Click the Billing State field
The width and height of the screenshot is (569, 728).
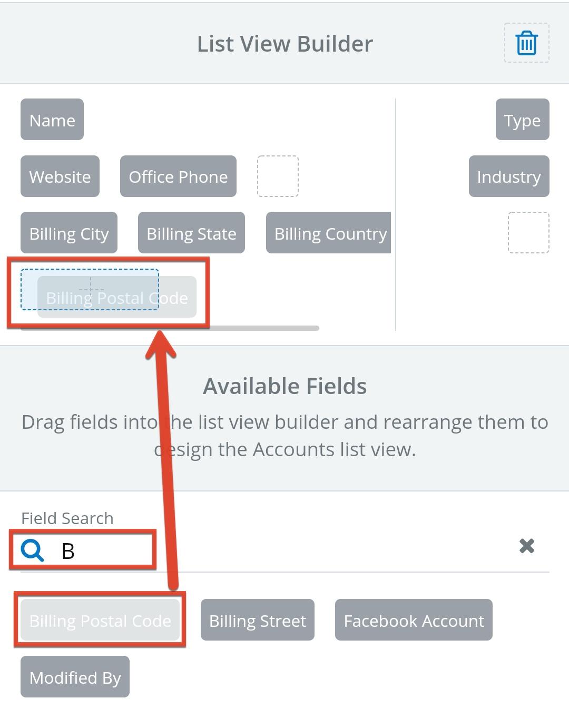[191, 233]
